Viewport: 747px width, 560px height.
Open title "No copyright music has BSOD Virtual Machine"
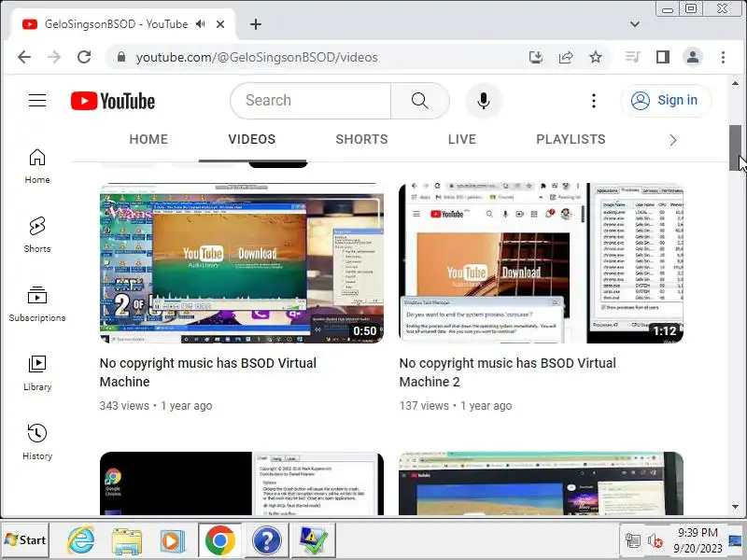207,372
